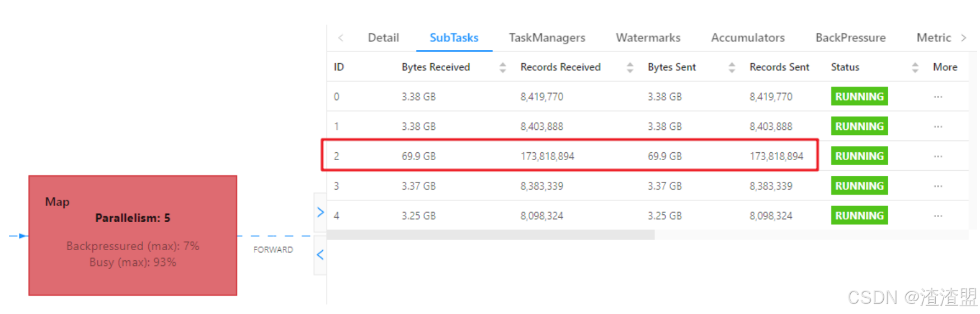Open the Watermarks tab
The image size is (980, 314).
point(648,38)
